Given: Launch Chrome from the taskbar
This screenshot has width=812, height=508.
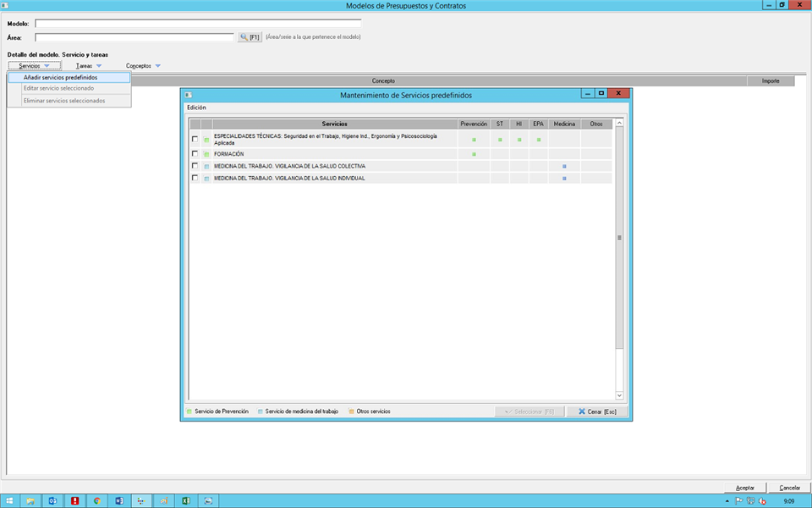Looking at the screenshot, I should pos(97,500).
